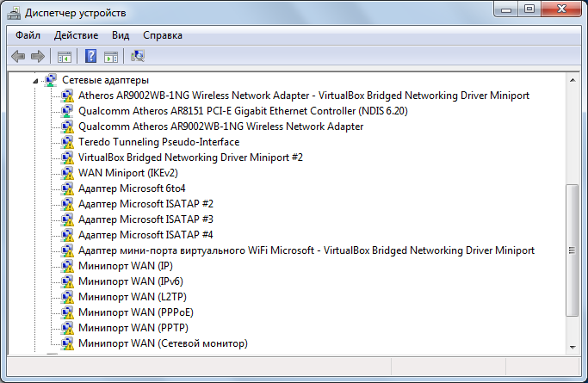This screenshot has height=383, width=588.
Task: Click icon beside Адаптер Microsoft 6to4
Action: (67, 188)
